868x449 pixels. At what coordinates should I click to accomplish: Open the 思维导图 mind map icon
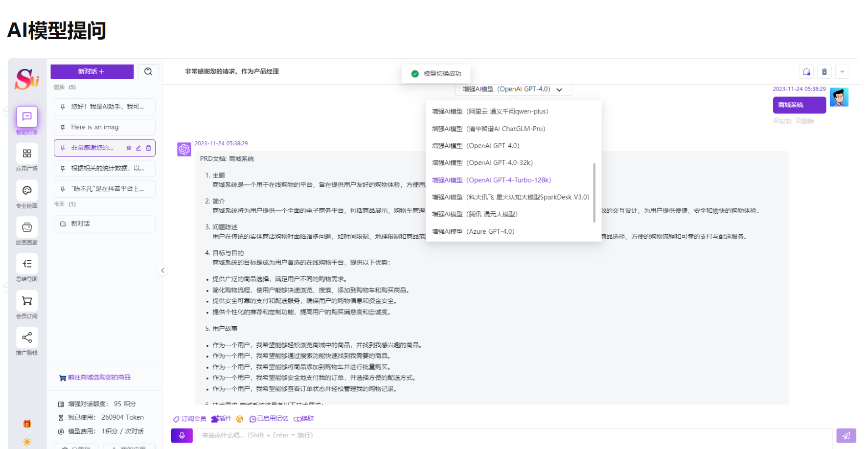27,264
